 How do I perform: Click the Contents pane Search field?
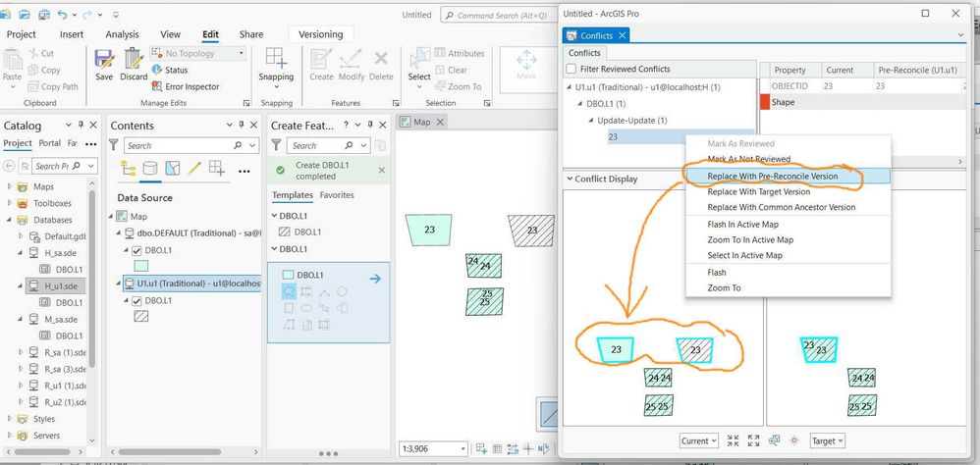191,145
